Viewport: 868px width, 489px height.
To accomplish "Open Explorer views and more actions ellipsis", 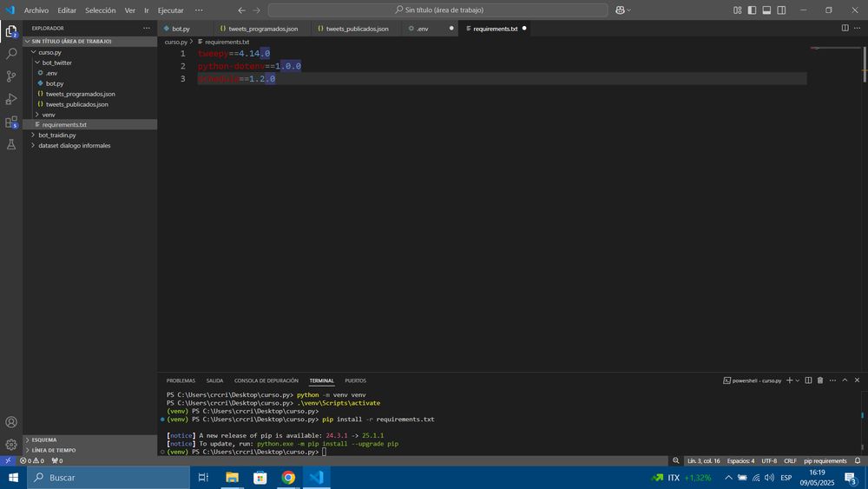I will (x=146, y=29).
